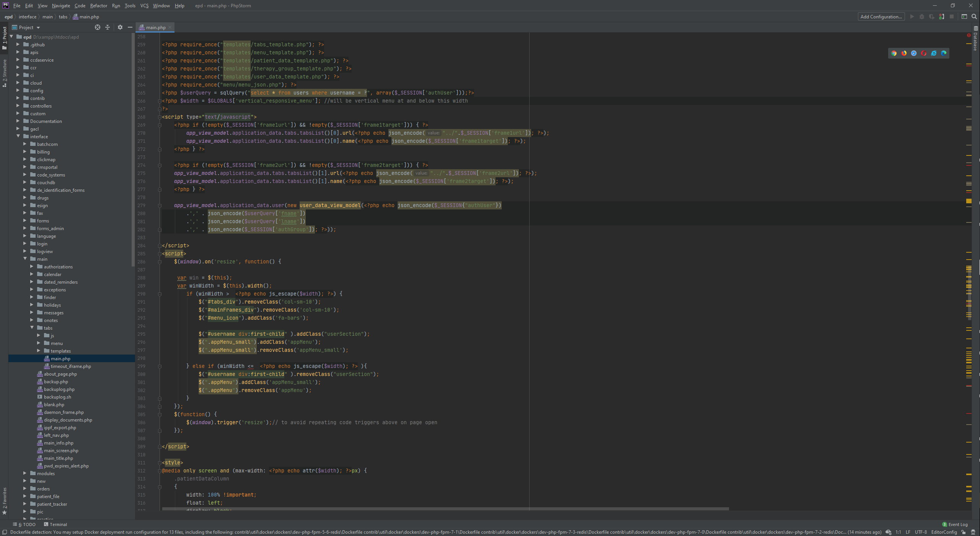Open Terminal tool tab
This screenshot has width=980, height=536.
pos(55,525)
